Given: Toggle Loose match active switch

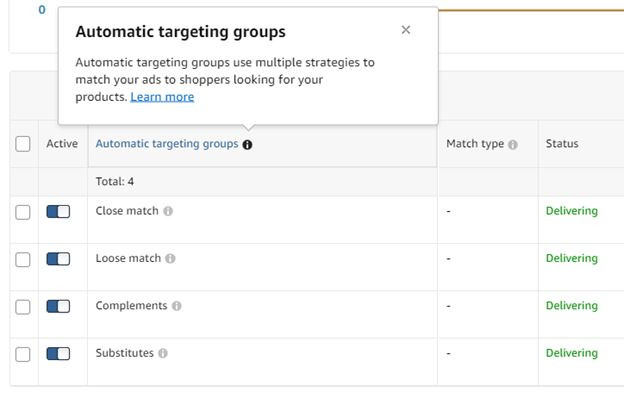Looking at the screenshot, I should pyautogui.click(x=58, y=259).
